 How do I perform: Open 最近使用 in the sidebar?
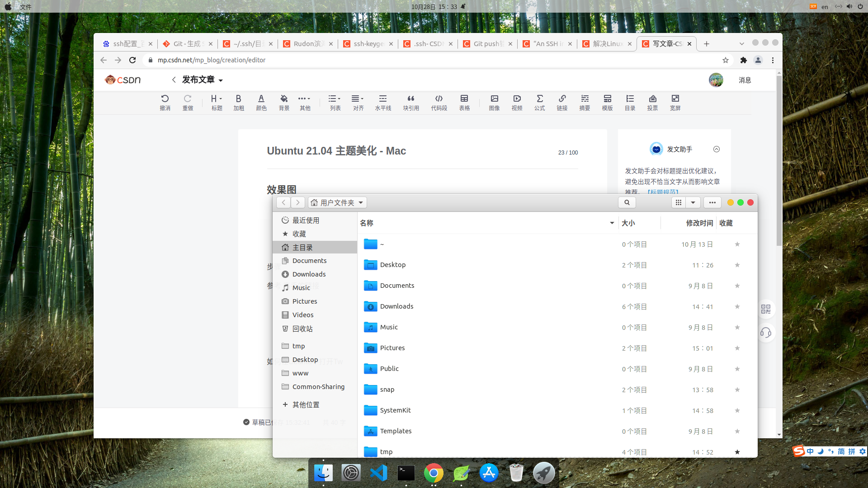click(x=315, y=221)
